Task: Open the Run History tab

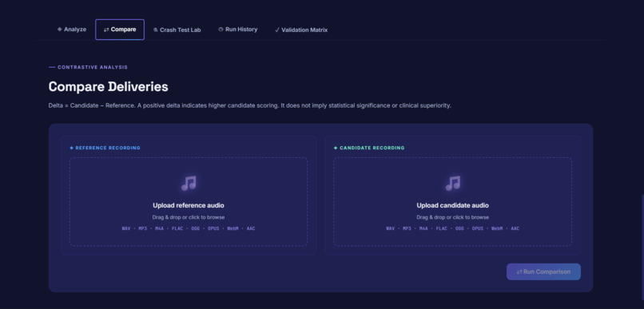Action: pyautogui.click(x=238, y=30)
